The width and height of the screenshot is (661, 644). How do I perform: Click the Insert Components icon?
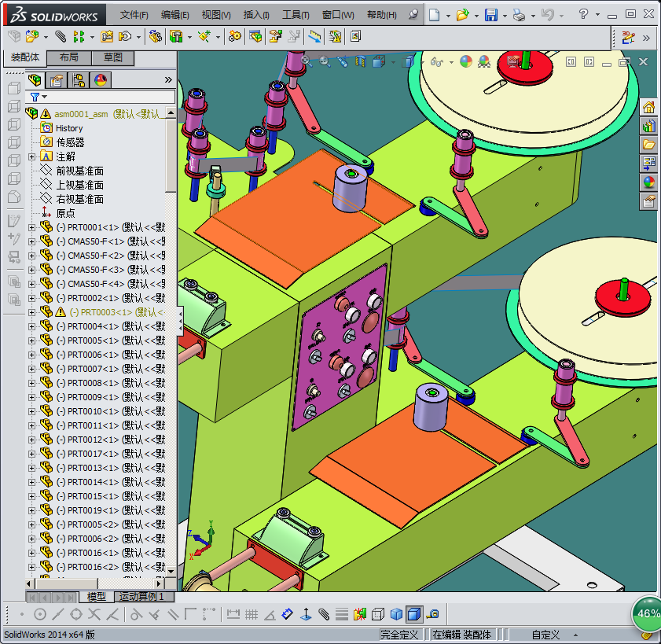[32, 37]
